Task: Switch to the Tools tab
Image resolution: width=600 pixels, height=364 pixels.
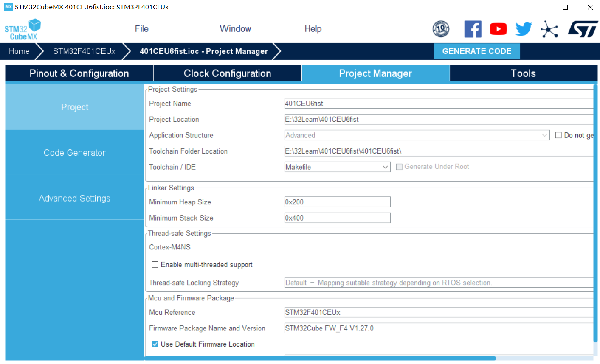Action: point(524,73)
